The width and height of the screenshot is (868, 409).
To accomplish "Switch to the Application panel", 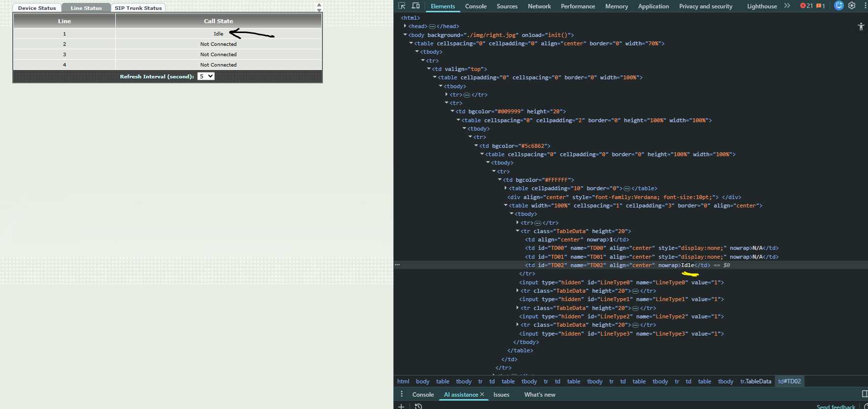I will point(654,6).
